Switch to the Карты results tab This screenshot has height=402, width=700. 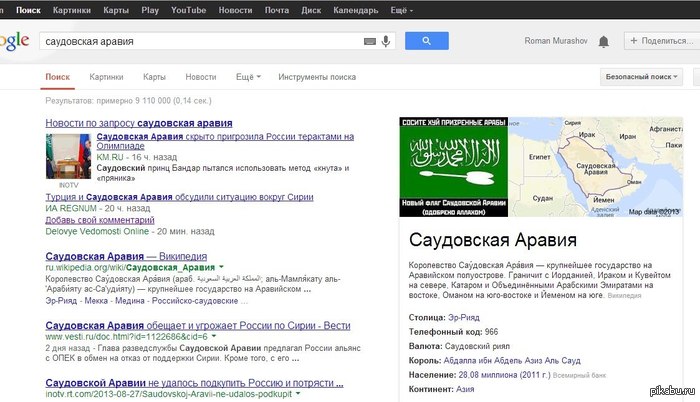[154, 77]
